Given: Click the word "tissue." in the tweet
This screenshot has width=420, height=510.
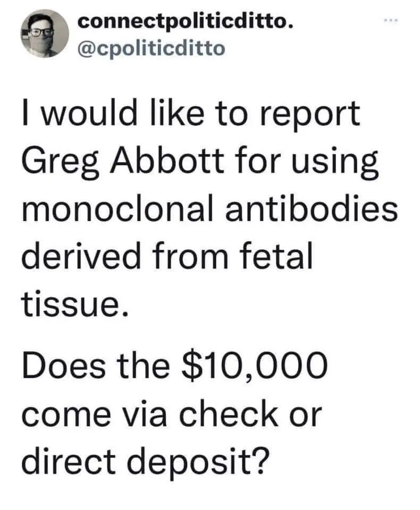Looking at the screenshot, I should [74, 304].
